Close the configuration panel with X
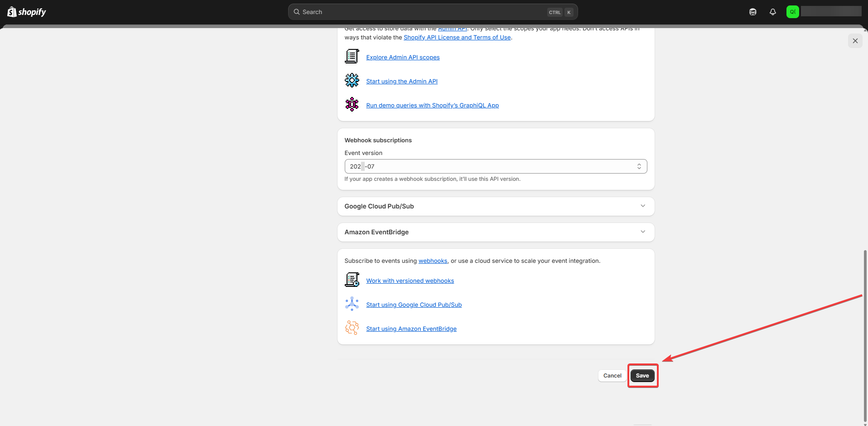 tap(855, 41)
